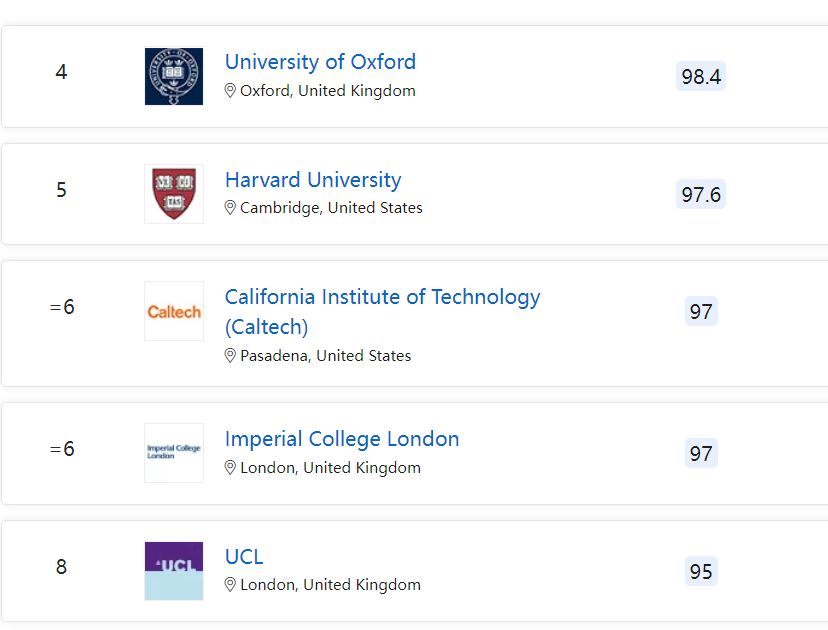Open the California Institute of Technology link
Screen dimensions: 828x630
(382, 297)
